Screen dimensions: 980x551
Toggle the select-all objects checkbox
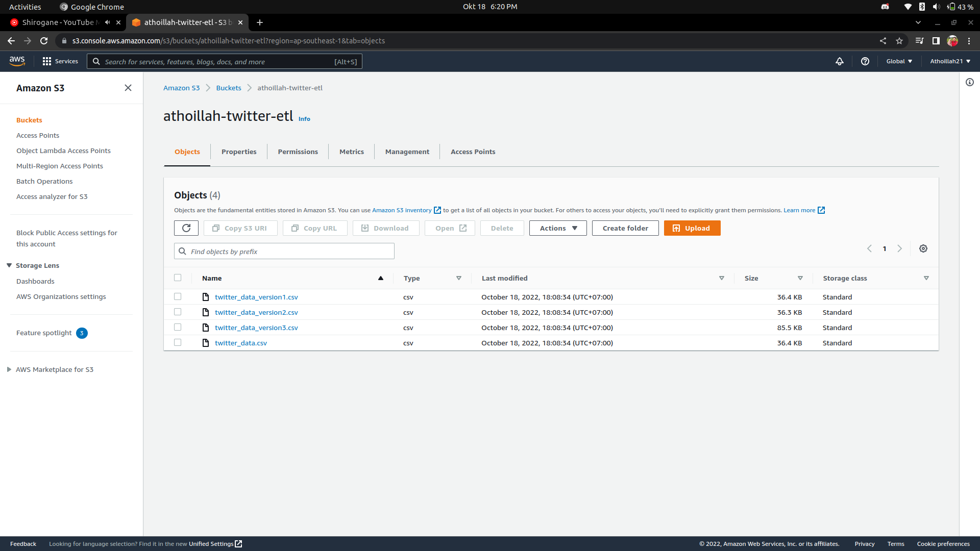[178, 278]
